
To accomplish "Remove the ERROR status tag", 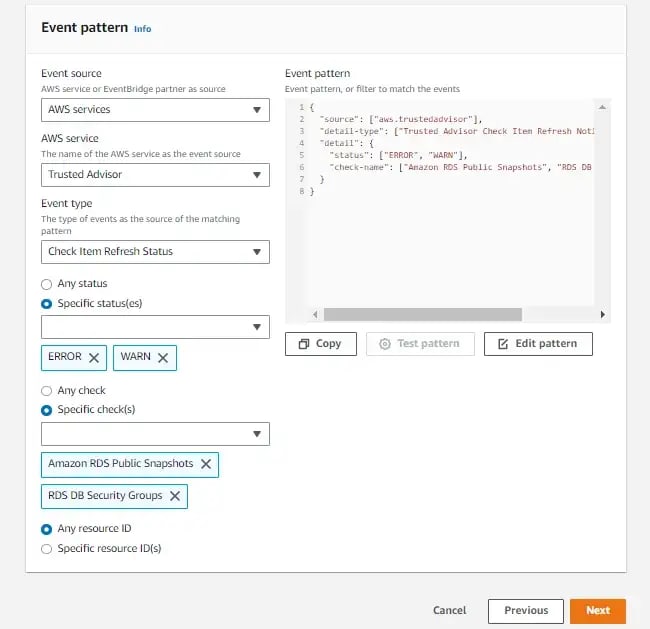I will [94, 358].
